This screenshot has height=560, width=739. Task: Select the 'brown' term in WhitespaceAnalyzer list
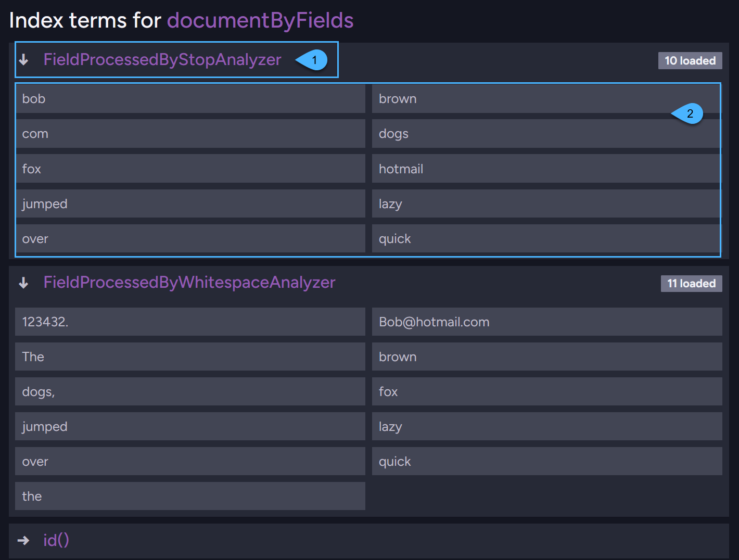pyautogui.click(x=547, y=357)
